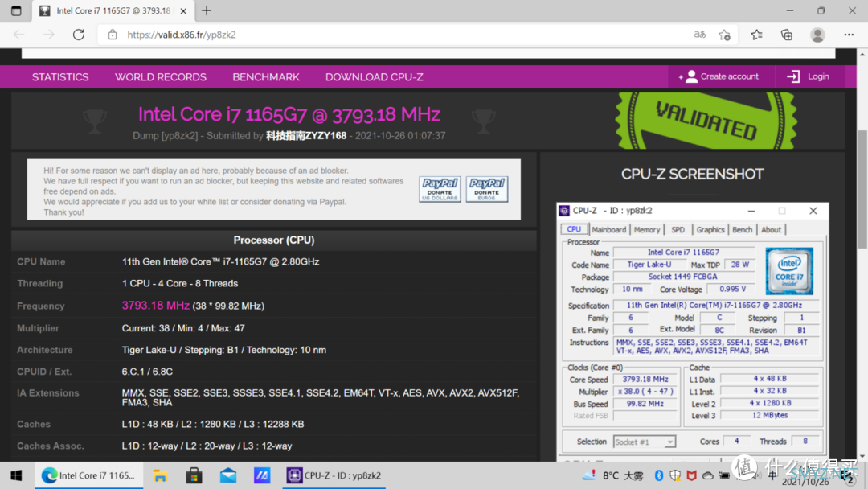The height and width of the screenshot is (489, 868).
Task: Open the Collections icon in the Edge toolbar
Action: coord(787,35)
